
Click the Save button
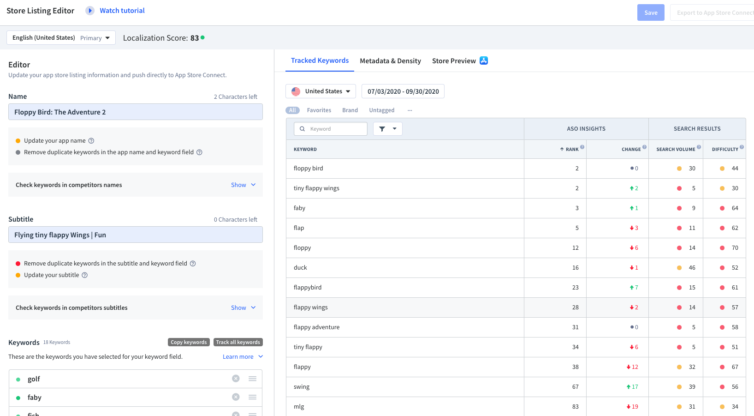tap(651, 13)
